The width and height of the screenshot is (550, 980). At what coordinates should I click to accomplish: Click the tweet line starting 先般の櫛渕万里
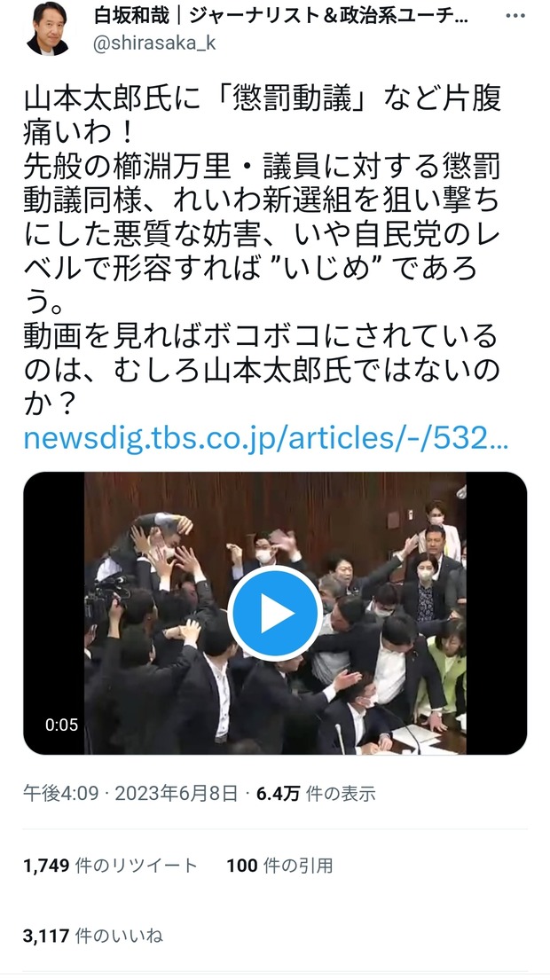click(263, 169)
